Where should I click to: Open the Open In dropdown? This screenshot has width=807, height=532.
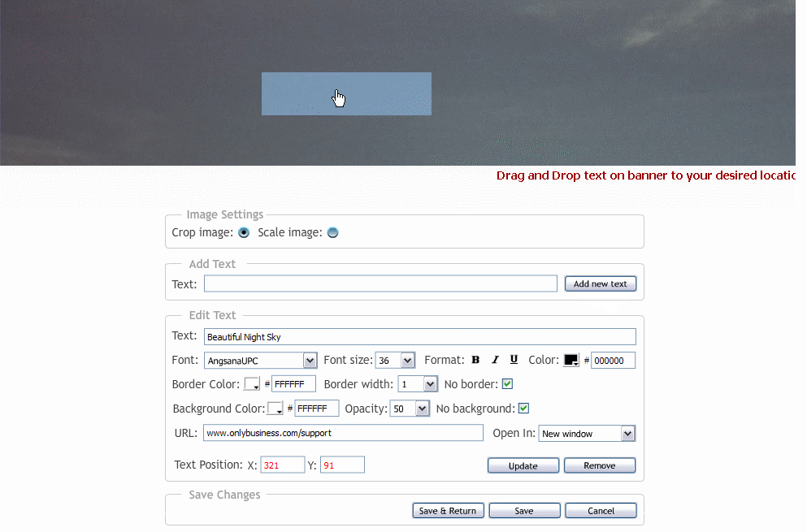(587, 434)
